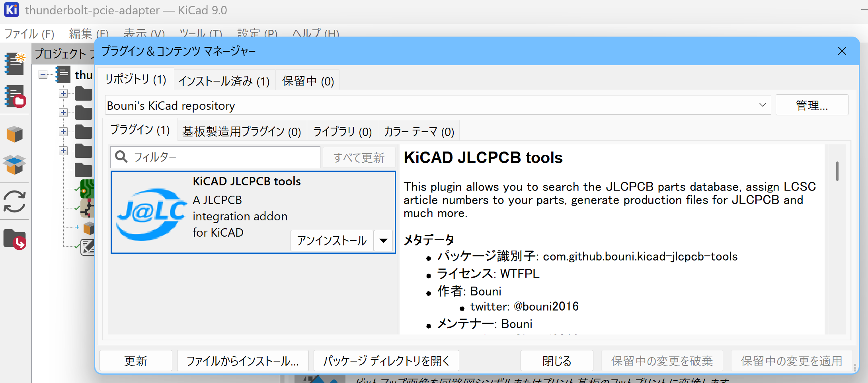The height and width of the screenshot is (383, 868).
Task: Click パッケージ ディレクトリを開く button
Action: point(386,361)
